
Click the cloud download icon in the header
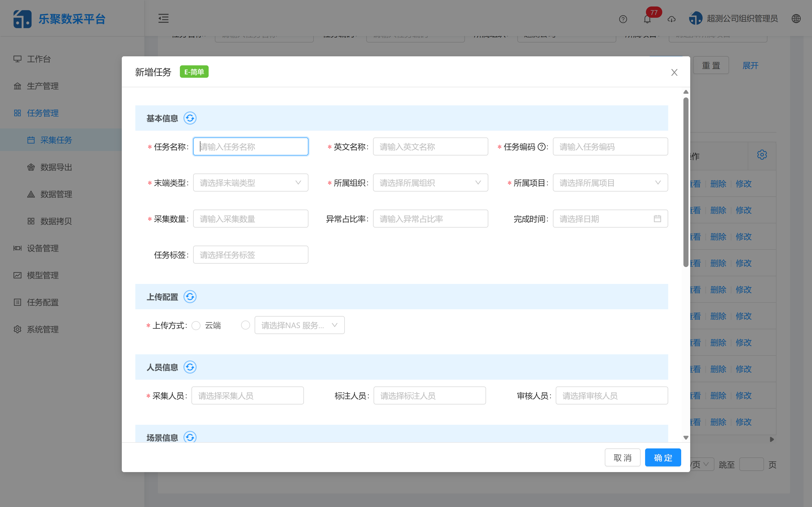(671, 19)
